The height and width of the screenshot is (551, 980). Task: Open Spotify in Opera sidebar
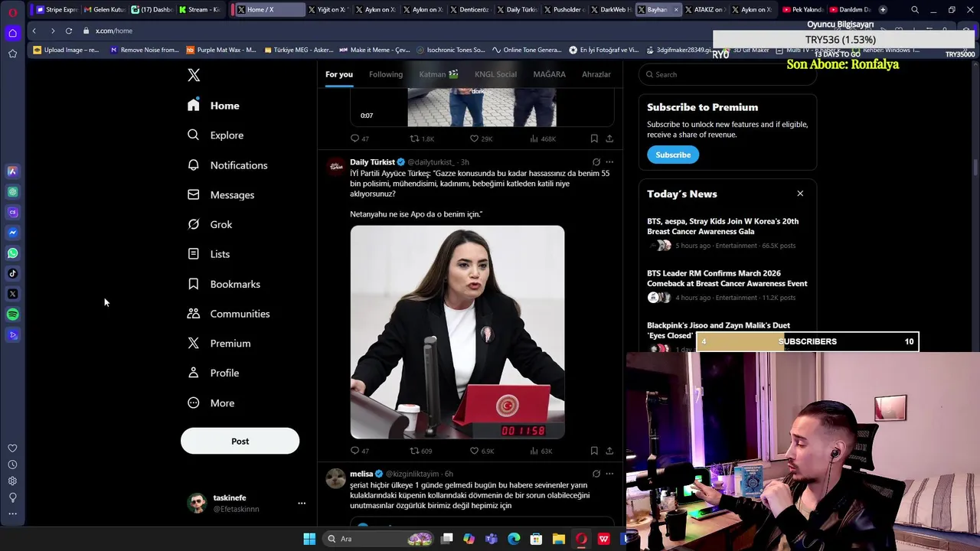pyautogui.click(x=12, y=315)
